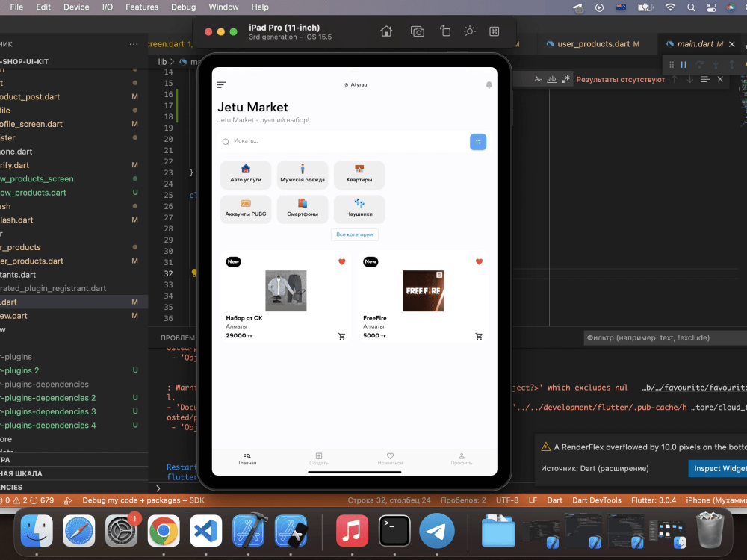The width and height of the screenshot is (747, 560).
Task: Unfavorite the FreeFire product heart
Action: (x=479, y=261)
